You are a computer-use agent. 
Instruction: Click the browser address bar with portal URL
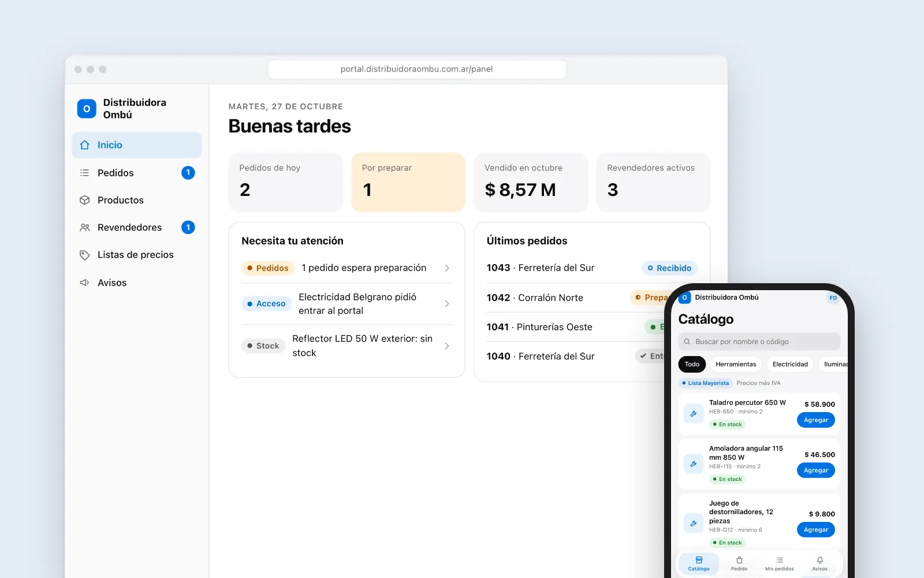417,69
